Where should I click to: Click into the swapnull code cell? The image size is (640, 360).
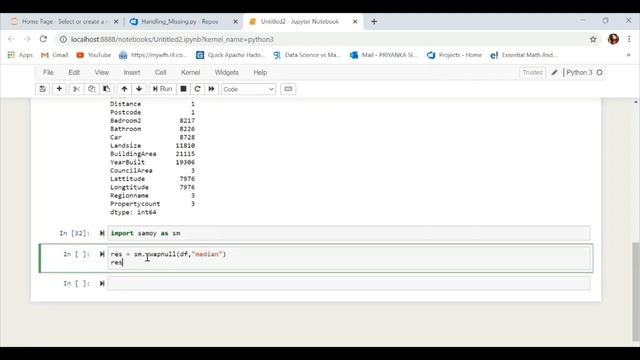point(349,258)
